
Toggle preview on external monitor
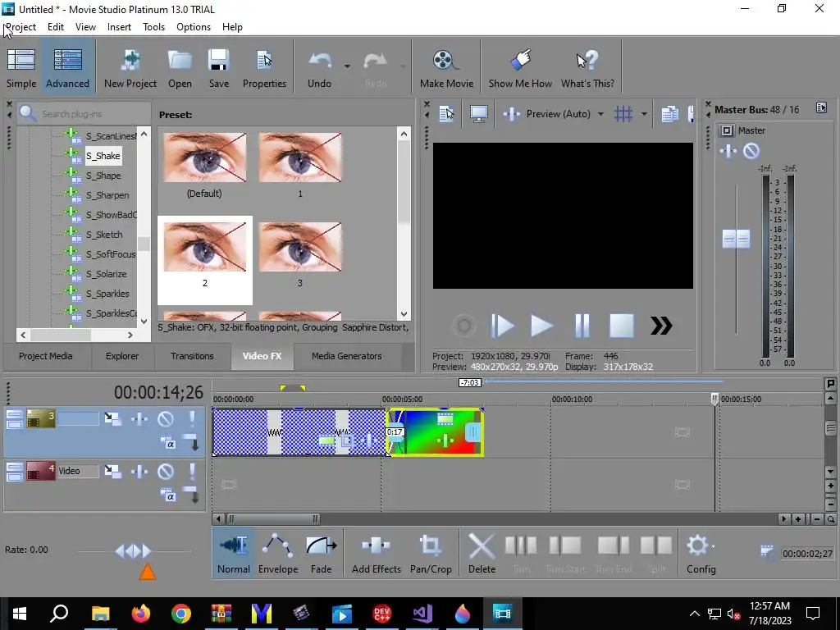pos(478,113)
